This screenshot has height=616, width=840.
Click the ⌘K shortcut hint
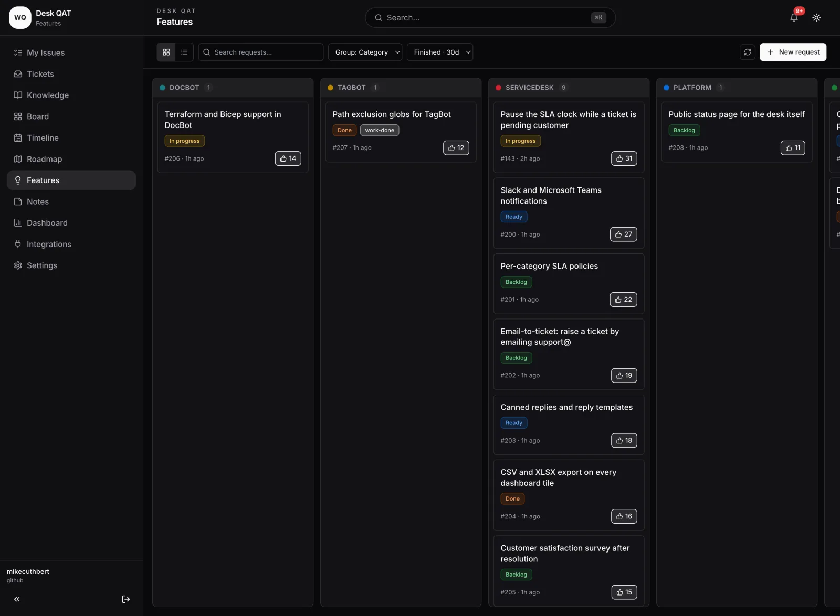click(598, 18)
